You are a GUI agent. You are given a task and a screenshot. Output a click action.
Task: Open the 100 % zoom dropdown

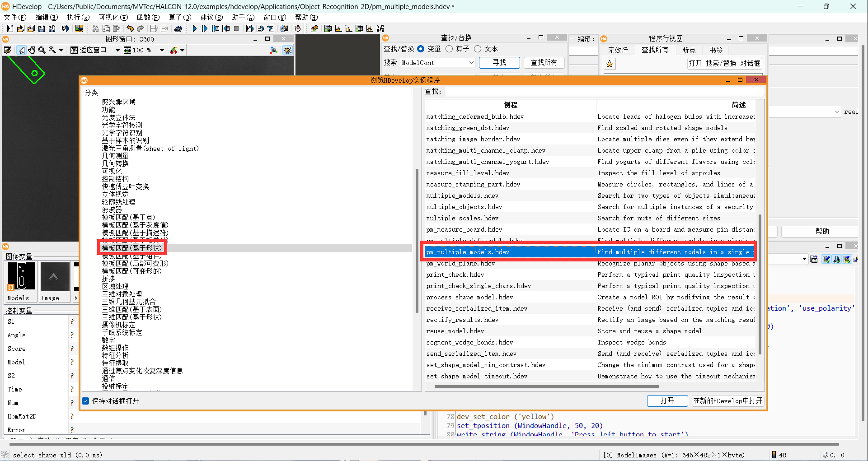(161, 50)
